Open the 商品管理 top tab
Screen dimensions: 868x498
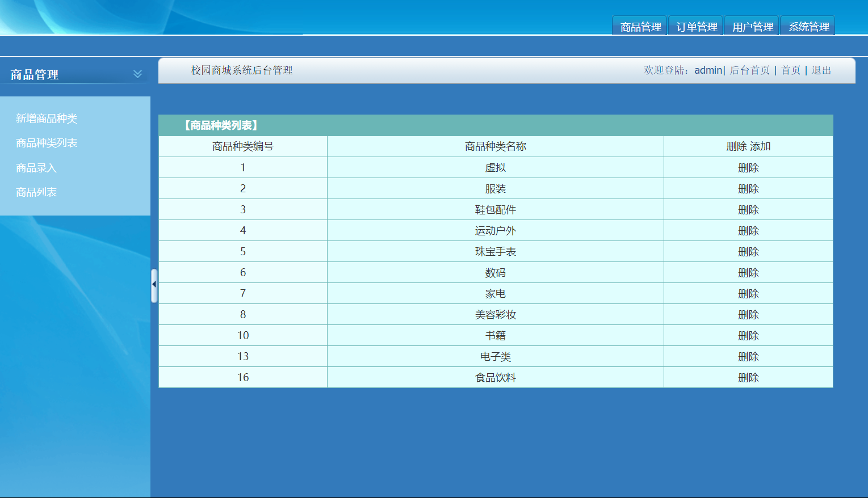[640, 27]
